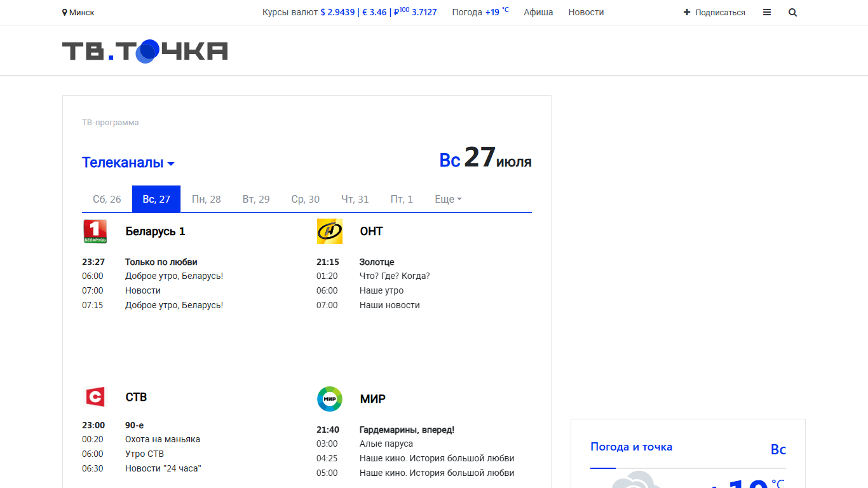Click the МИР channel logo
This screenshot has height=488, width=868.
pyautogui.click(x=330, y=399)
